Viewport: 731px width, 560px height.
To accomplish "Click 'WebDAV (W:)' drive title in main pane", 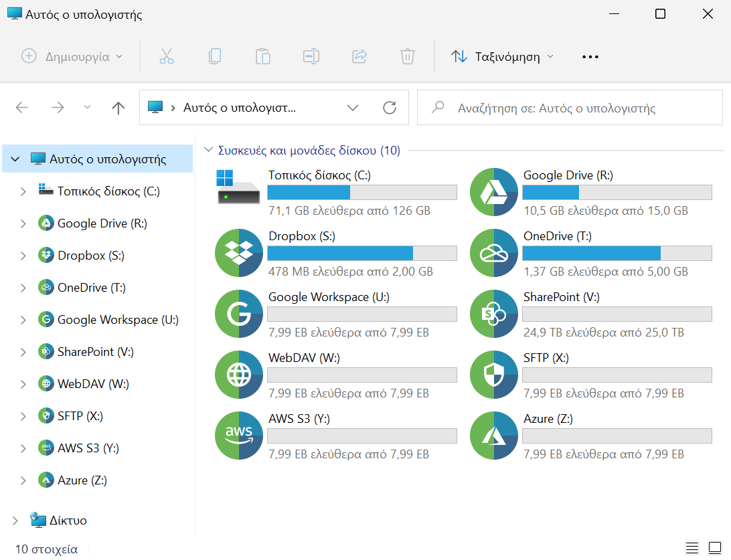I will coord(305,358).
